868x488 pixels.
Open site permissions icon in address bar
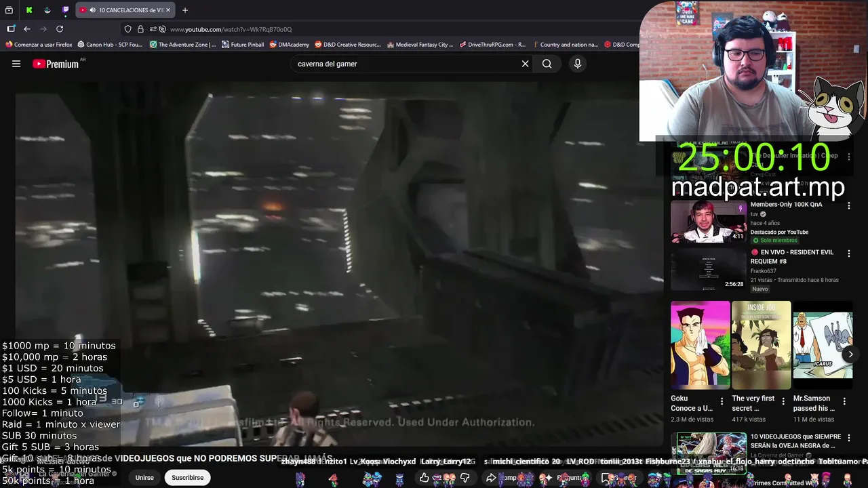coord(153,29)
